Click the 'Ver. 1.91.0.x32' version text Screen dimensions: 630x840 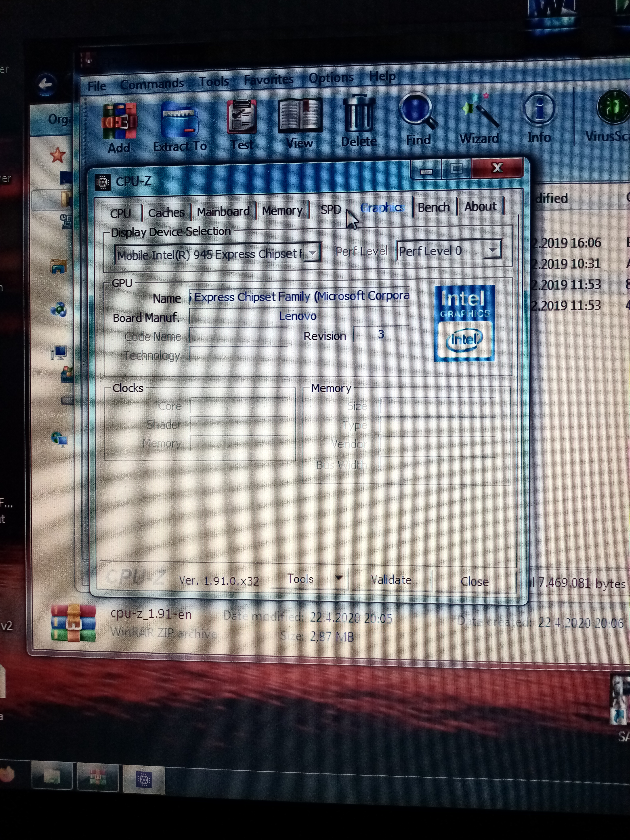219,581
